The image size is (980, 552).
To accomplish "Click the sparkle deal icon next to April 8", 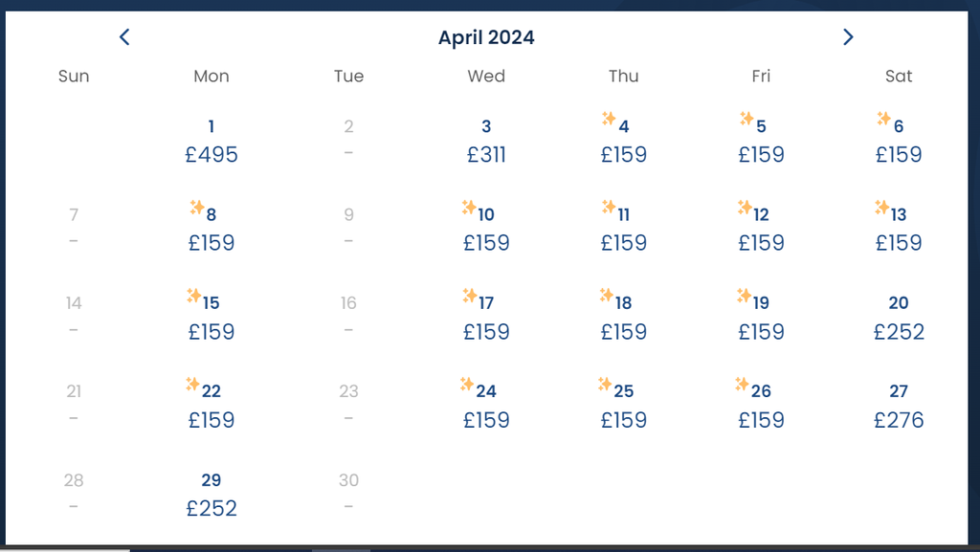I will 196,207.
